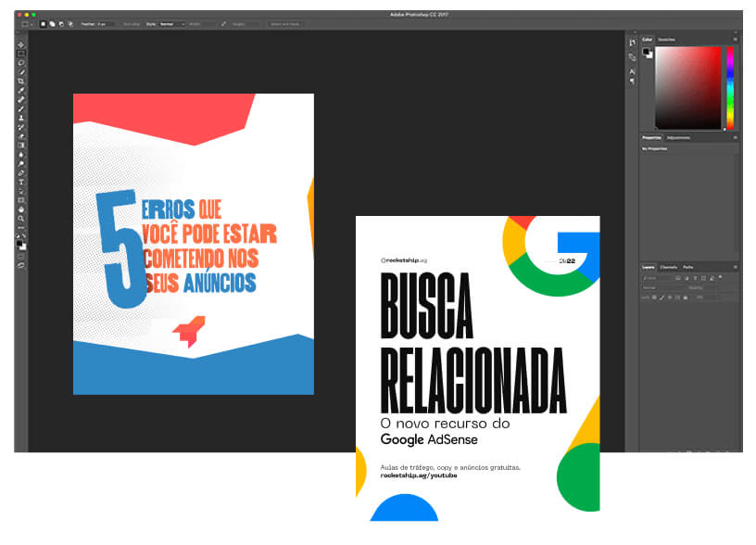Viewport: 756px width, 545px height.
Task: Select the History Brush tool
Action: pyautogui.click(x=20, y=127)
